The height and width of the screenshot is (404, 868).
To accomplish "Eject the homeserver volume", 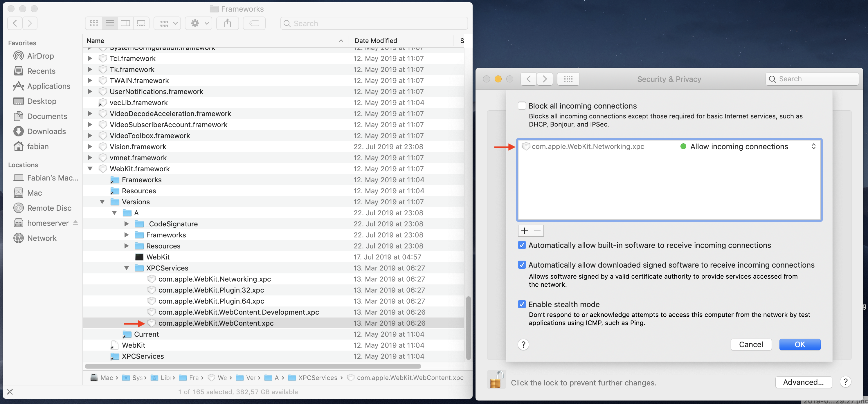I will 75,223.
